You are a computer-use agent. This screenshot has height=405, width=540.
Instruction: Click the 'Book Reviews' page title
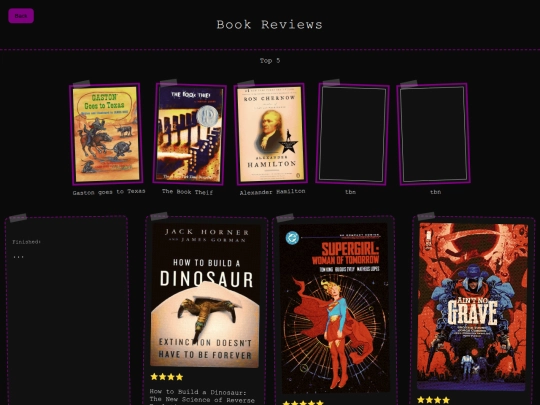[270, 24]
